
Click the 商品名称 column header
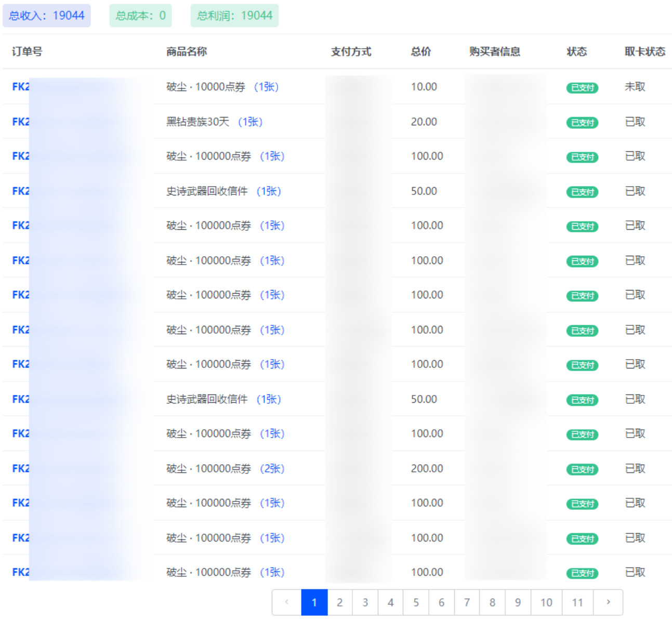[x=187, y=51]
